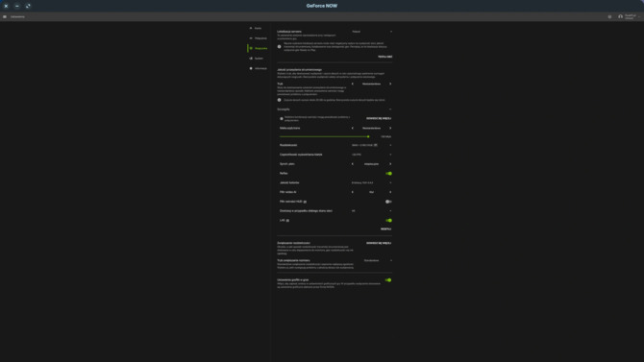Open the Informacje settings section

coord(259,68)
